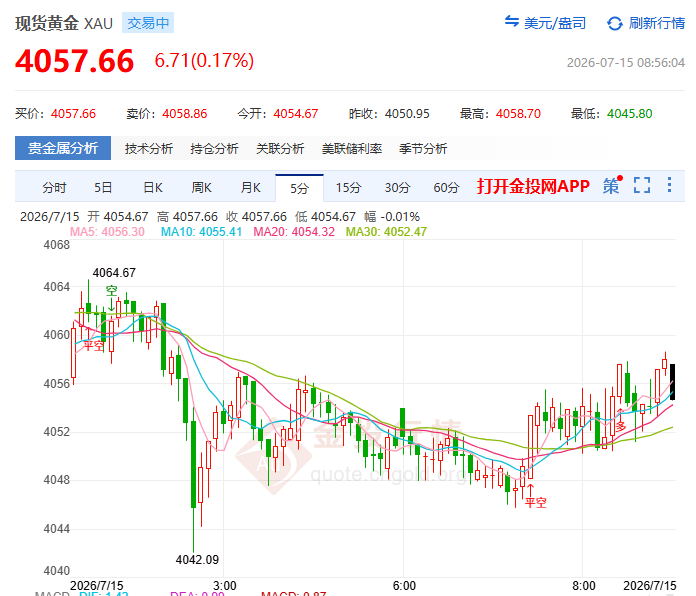
Task: Select the 30分 chart interval
Action: click(x=397, y=188)
